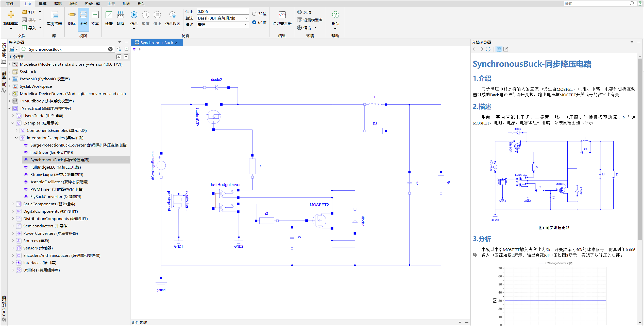Click the 检查 check model icon
644x326 pixels.
point(109,15)
